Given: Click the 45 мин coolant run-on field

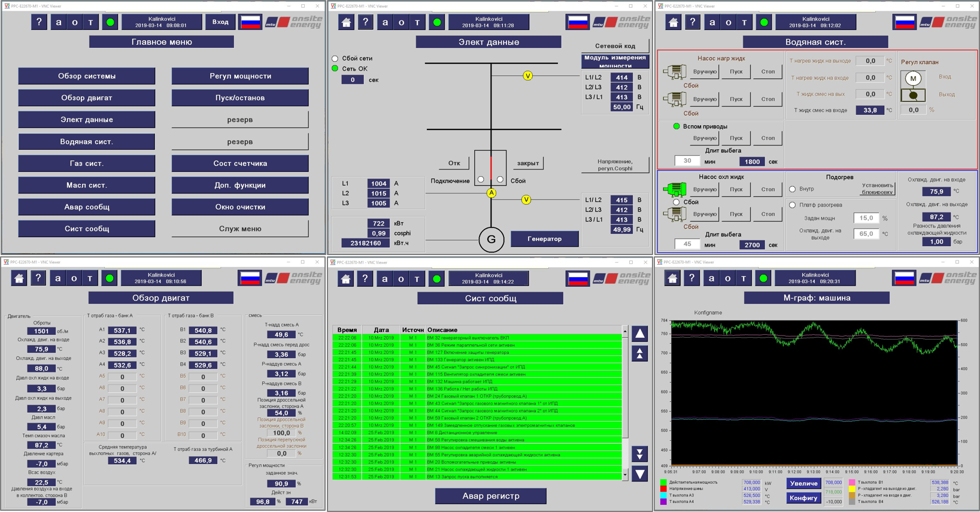Looking at the screenshot, I should point(687,244).
